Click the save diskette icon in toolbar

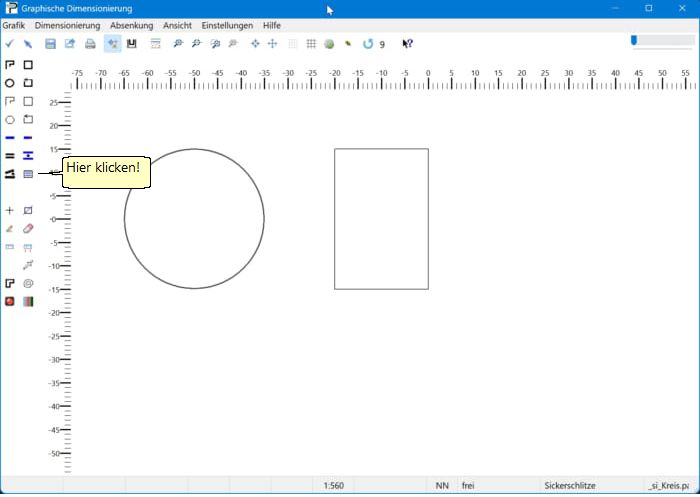[x=50, y=44]
